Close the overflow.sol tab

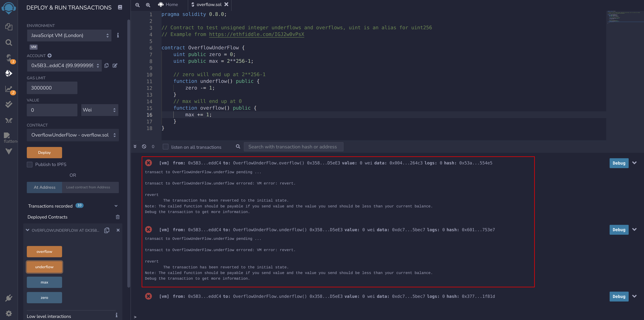(226, 4)
